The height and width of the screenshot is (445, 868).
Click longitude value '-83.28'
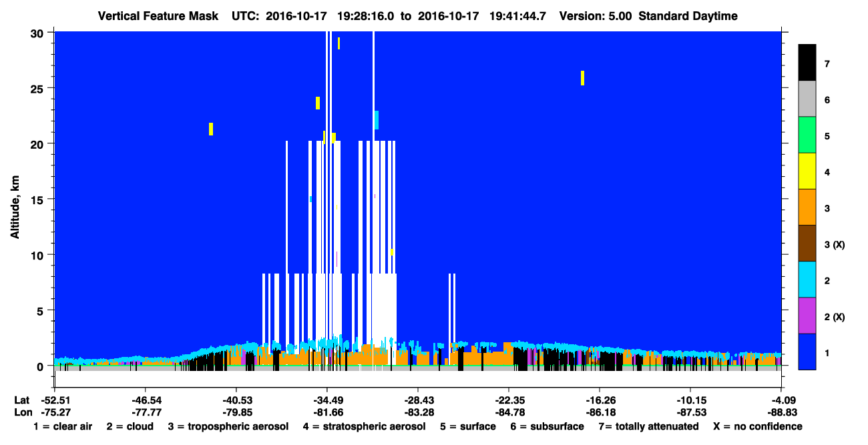click(x=417, y=412)
